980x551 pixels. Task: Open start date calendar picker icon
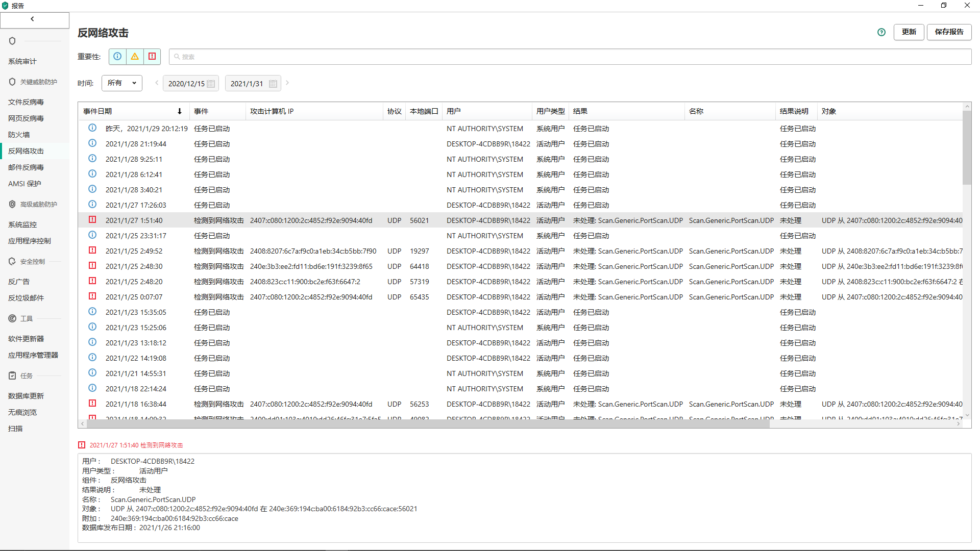(211, 84)
